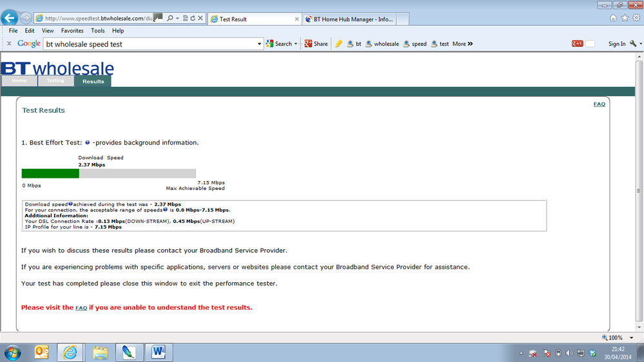Image resolution: width=644 pixels, height=362 pixels.
Task: Open the Results page tab
Action: 93,81
